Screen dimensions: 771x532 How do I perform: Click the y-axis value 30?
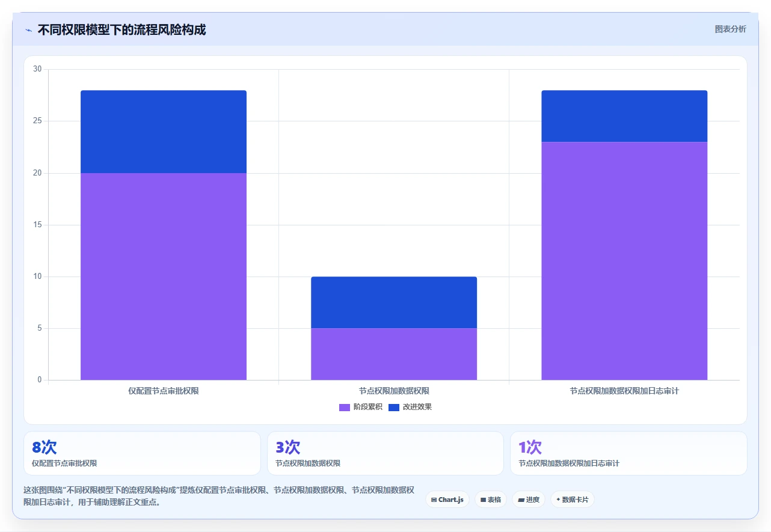(37, 69)
